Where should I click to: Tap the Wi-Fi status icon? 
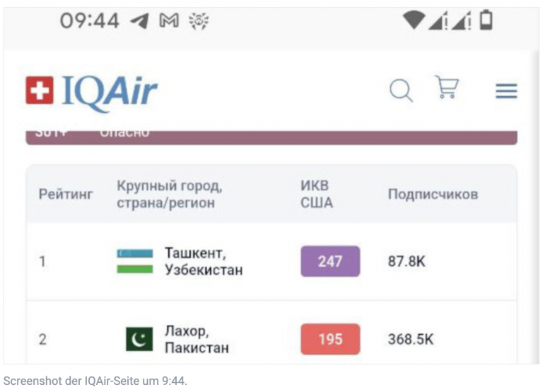tap(414, 20)
